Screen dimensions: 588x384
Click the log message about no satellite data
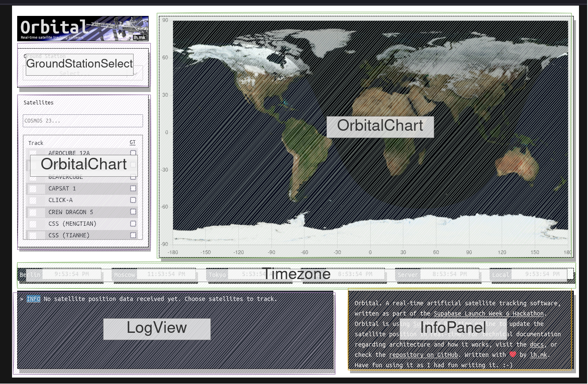[x=160, y=298]
